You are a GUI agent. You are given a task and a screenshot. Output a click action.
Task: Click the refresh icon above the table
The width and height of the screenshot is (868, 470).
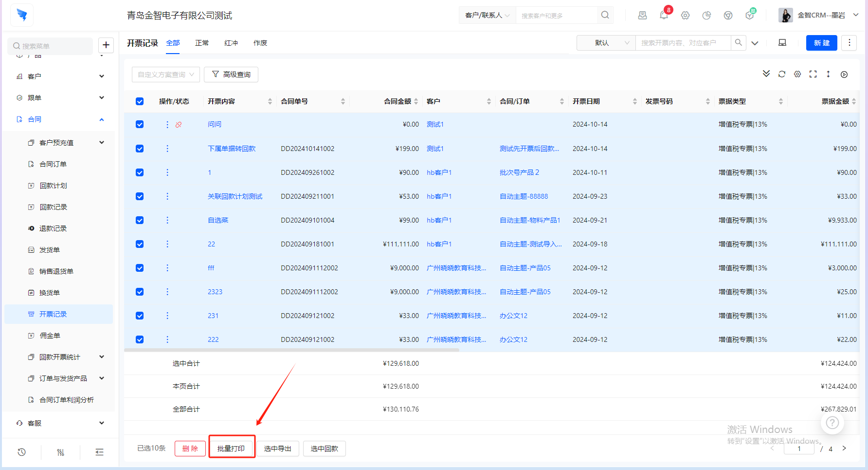(782, 74)
